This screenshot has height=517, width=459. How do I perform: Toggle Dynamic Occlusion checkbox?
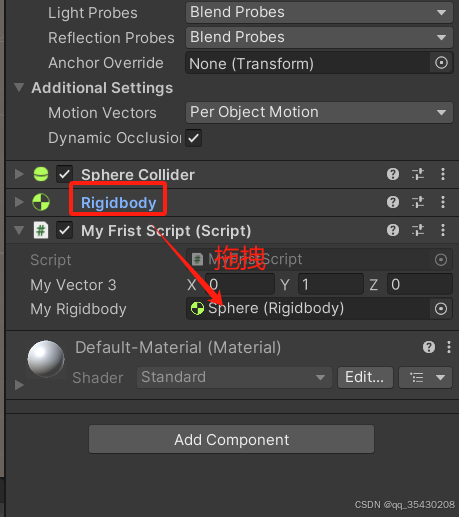[x=194, y=138]
